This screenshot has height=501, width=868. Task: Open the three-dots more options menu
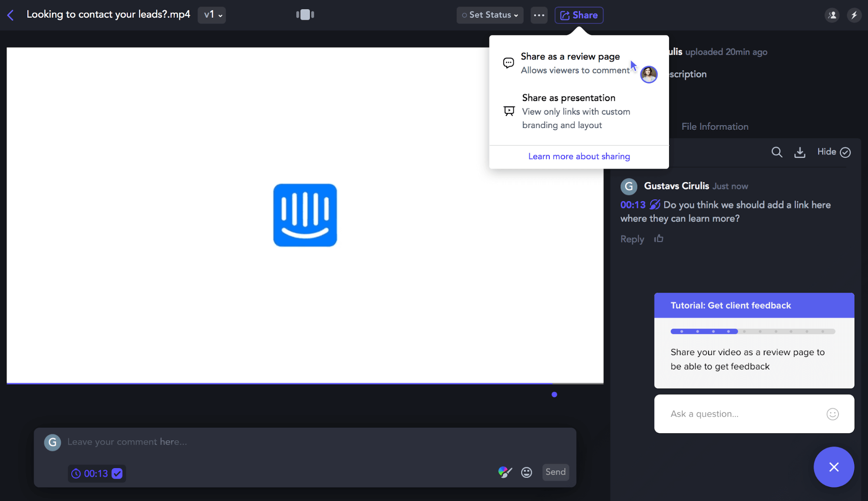coord(539,15)
